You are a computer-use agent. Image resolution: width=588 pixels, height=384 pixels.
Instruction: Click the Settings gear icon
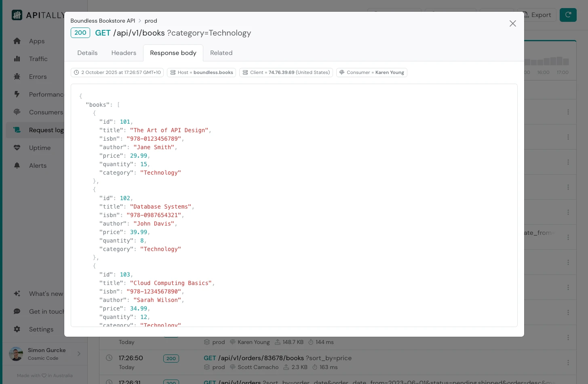17,329
